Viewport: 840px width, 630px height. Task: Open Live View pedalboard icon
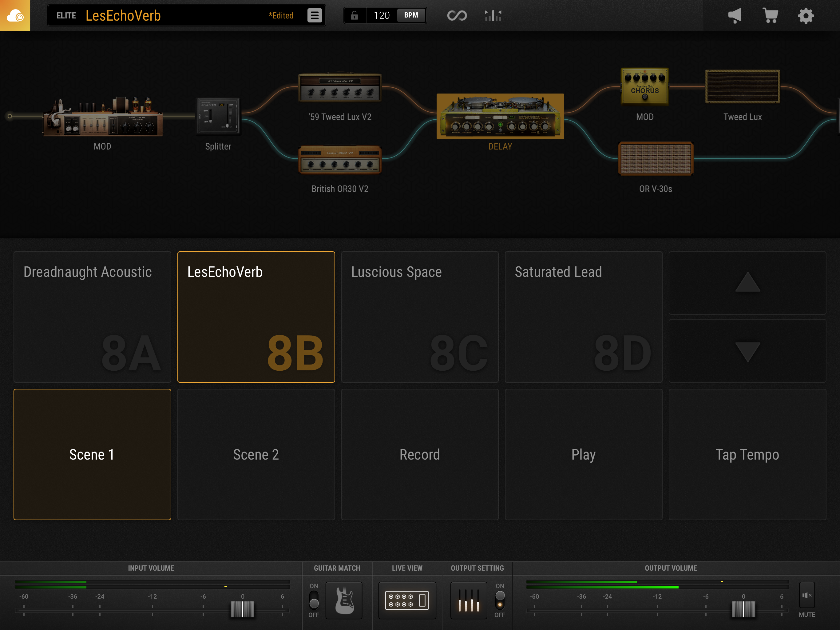pyautogui.click(x=407, y=600)
